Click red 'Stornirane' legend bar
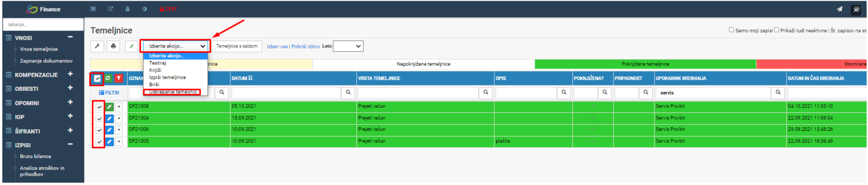The width and height of the screenshot is (868, 185). pyautogui.click(x=812, y=64)
